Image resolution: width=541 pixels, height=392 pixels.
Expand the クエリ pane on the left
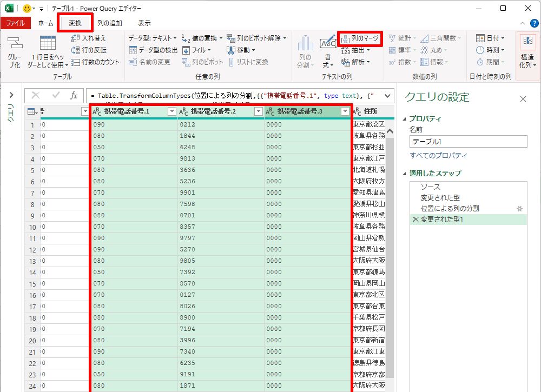tap(11, 95)
